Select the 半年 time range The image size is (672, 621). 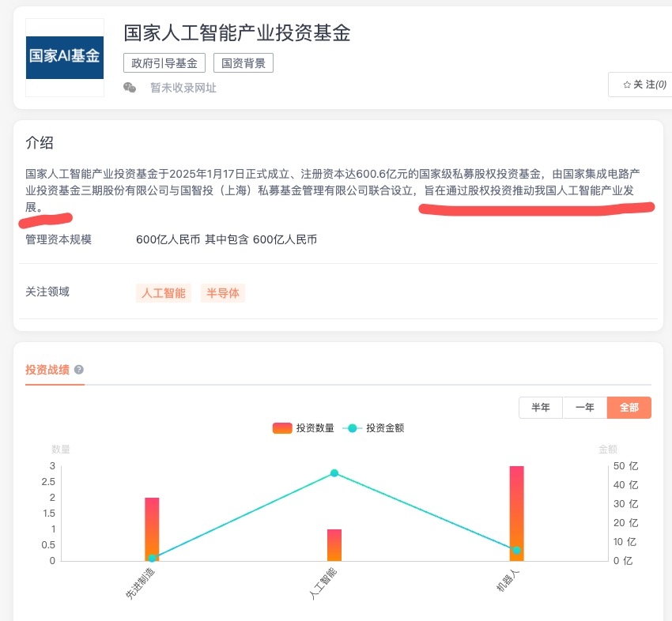click(x=541, y=408)
